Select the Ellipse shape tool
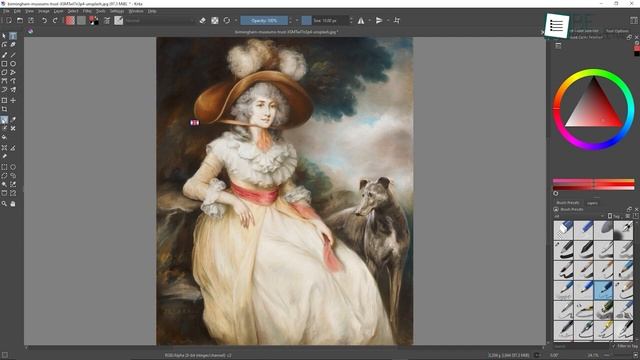This screenshot has height=360, width=640. click(x=13, y=64)
